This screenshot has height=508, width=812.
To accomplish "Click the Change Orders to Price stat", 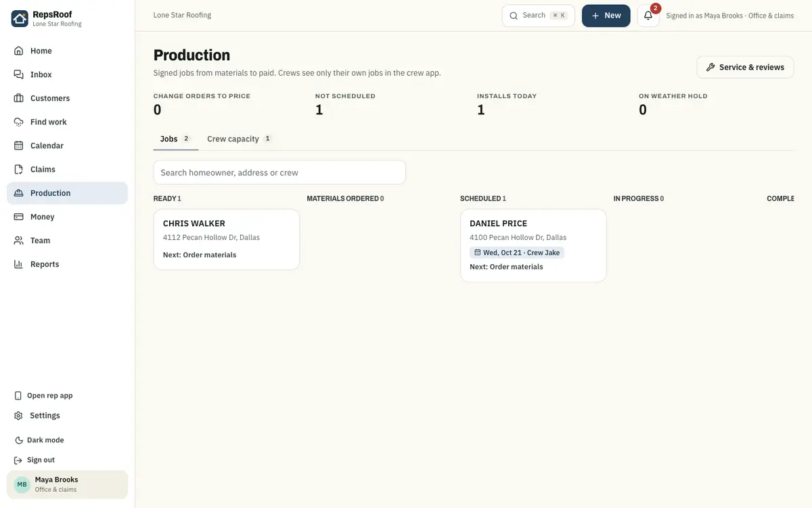I will pyautogui.click(x=202, y=104).
